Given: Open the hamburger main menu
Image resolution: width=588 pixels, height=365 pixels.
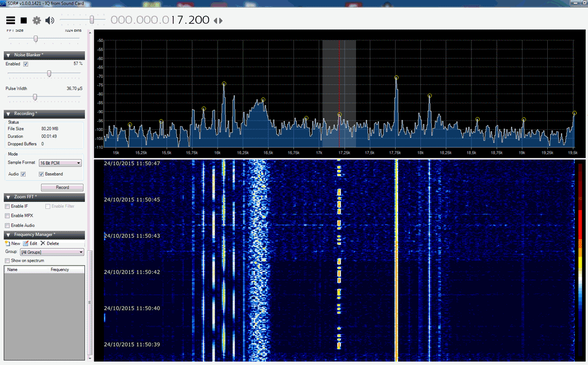Looking at the screenshot, I should 10,20.
